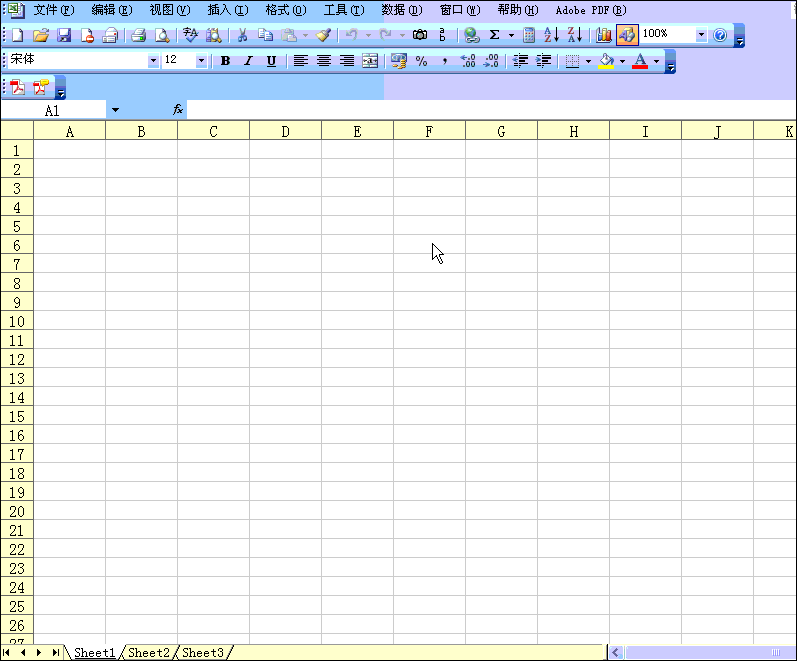Open an existing file with folder icon

click(x=41, y=35)
